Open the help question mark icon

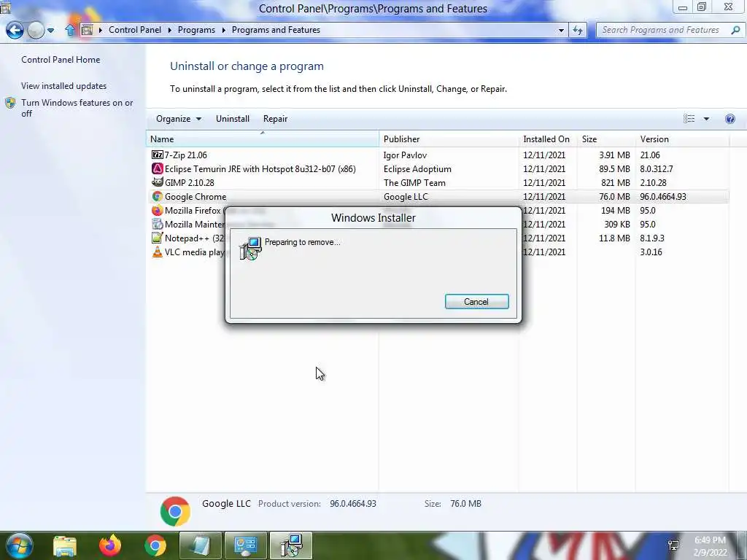(729, 119)
